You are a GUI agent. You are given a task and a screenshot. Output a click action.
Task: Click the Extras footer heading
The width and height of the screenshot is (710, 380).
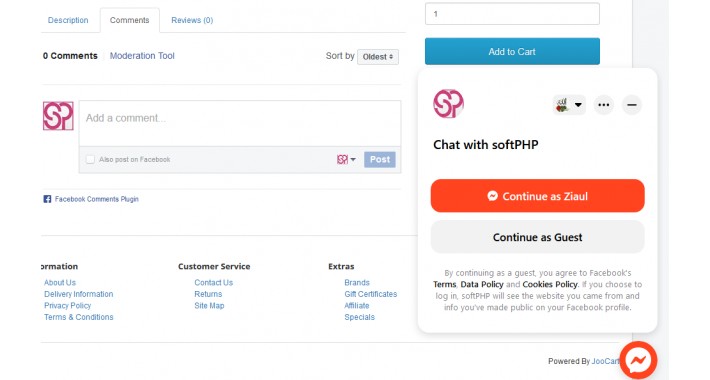(x=341, y=266)
